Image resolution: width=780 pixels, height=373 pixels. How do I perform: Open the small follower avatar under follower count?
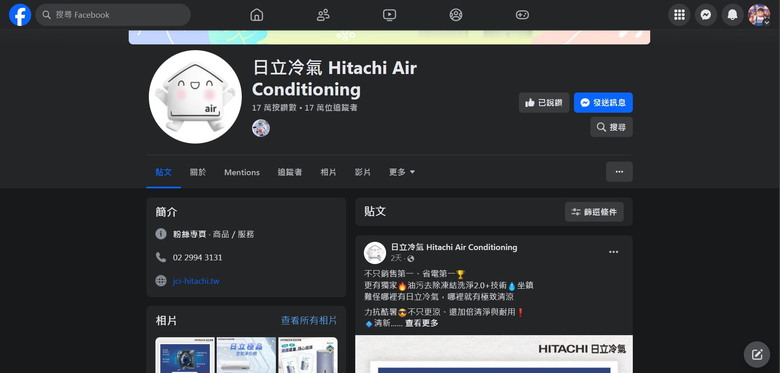coord(261,128)
